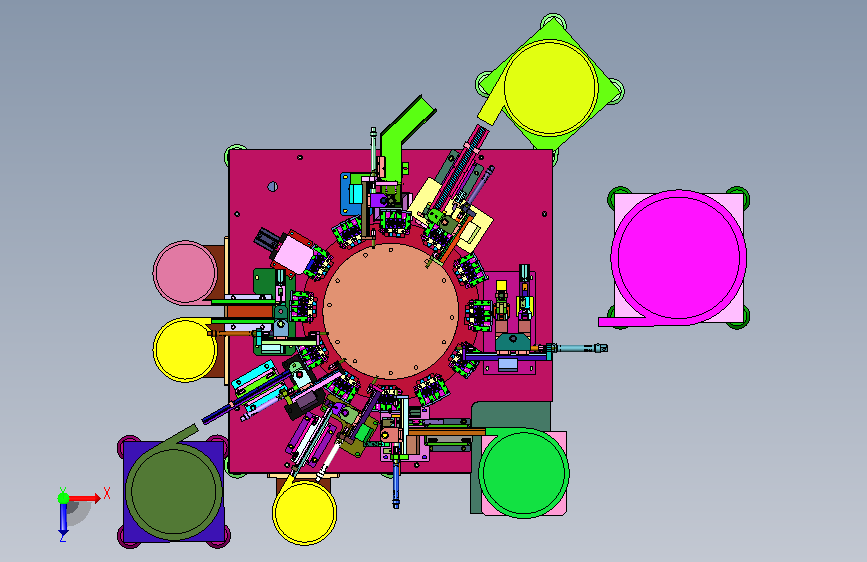Pick the dark green housing behind the green bowl

[511, 415]
